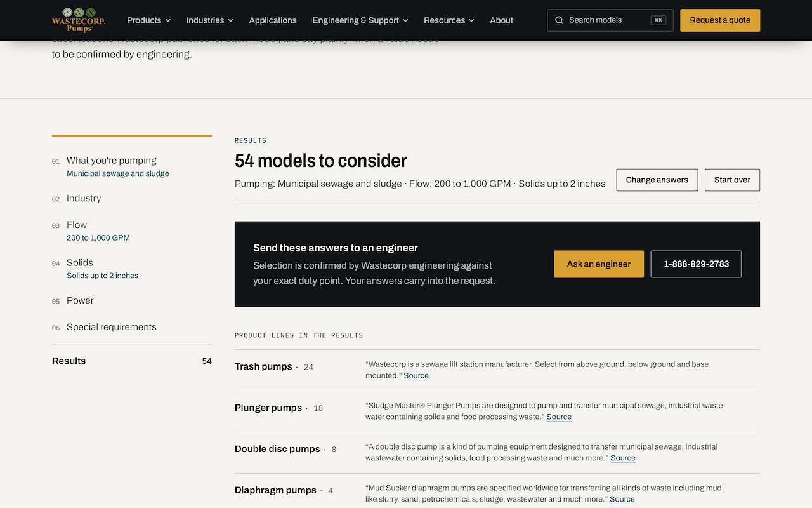Viewport: 812px width, 508px height.
Task: Select the Trash pumps product line
Action: coord(263,366)
